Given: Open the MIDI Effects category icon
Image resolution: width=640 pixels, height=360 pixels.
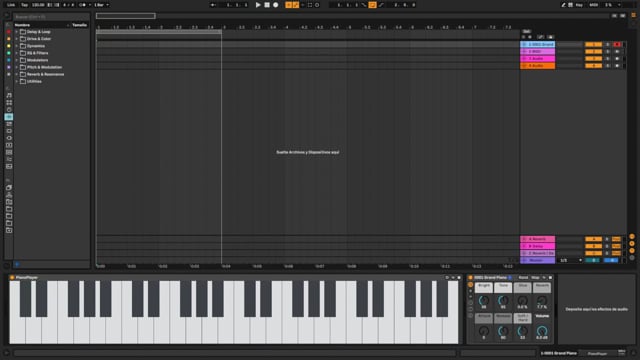Looking at the screenshot, I should tap(9, 124).
